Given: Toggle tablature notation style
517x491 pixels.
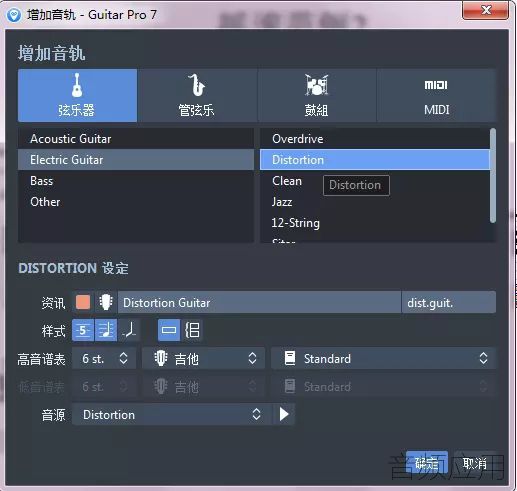Looking at the screenshot, I should [x=83, y=330].
